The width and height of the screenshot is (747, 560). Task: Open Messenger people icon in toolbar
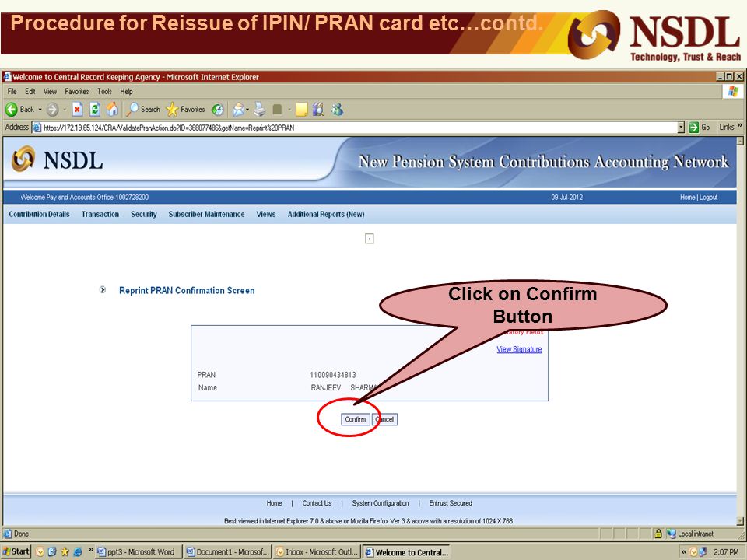pyautogui.click(x=337, y=110)
